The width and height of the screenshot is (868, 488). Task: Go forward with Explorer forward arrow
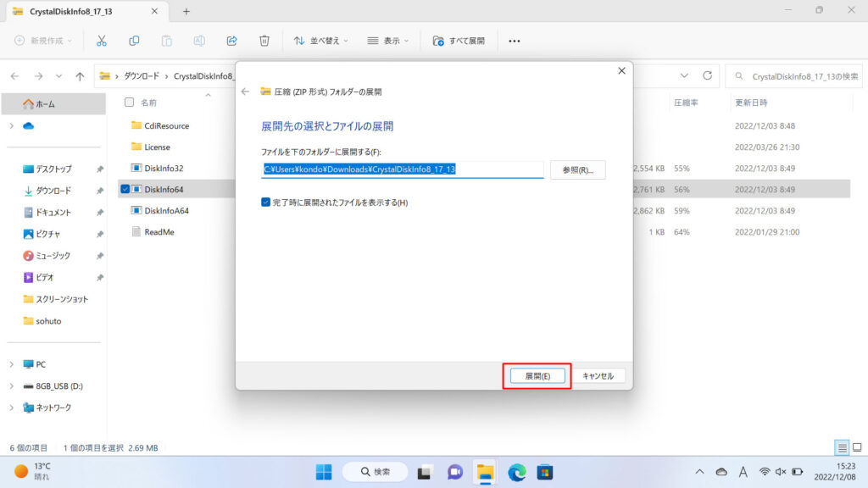[38, 75]
